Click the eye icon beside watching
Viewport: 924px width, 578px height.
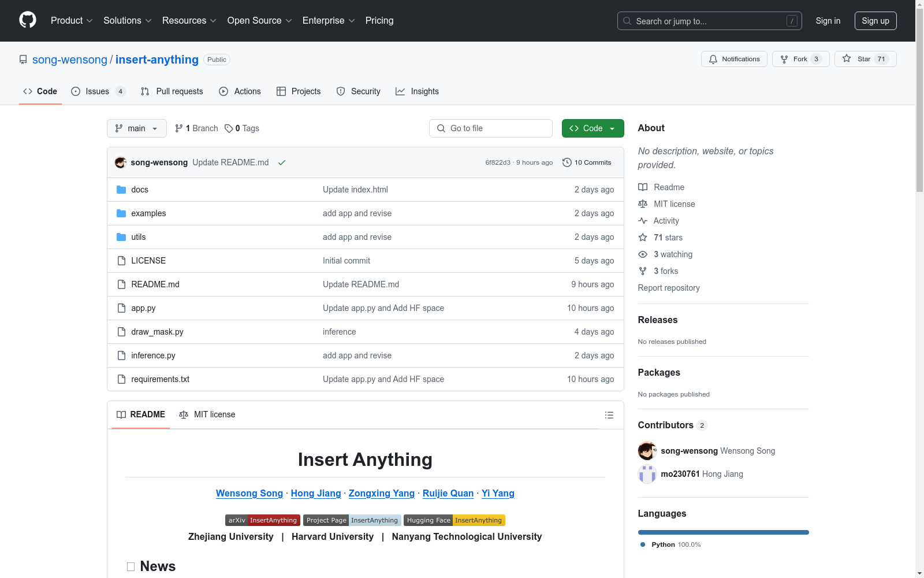coord(643,254)
